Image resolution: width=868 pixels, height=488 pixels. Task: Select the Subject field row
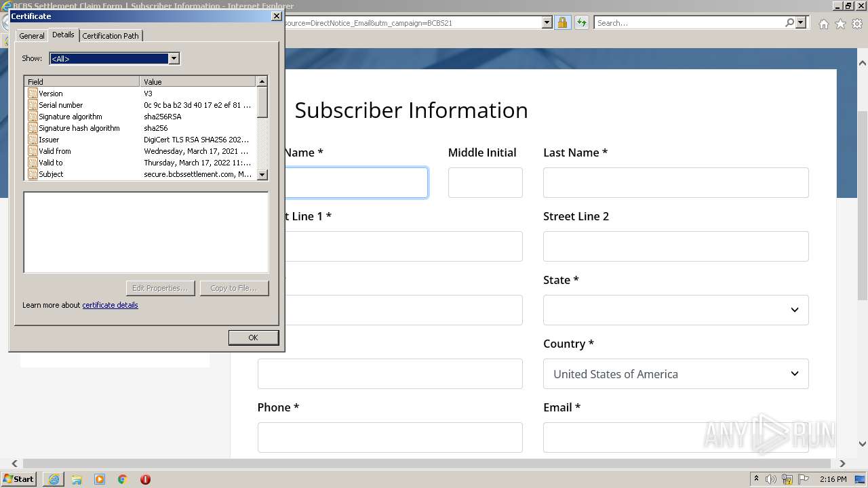pyautogui.click(x=140, y=174)
